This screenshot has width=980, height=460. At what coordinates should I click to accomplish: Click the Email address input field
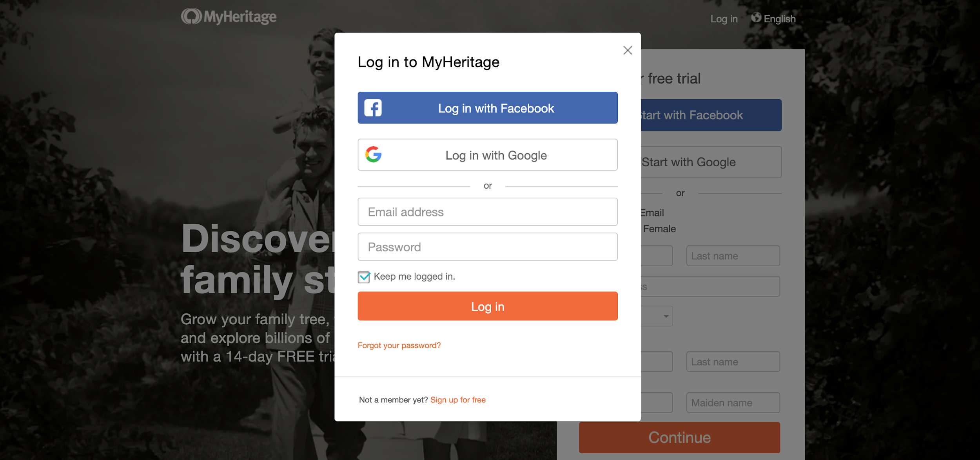pyautogui.click(x=487, y=211)
